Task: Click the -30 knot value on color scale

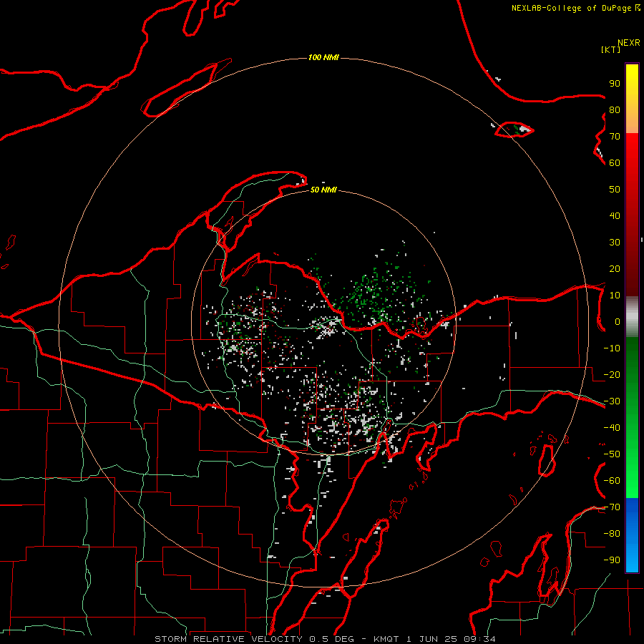Action: coord(612,401)
